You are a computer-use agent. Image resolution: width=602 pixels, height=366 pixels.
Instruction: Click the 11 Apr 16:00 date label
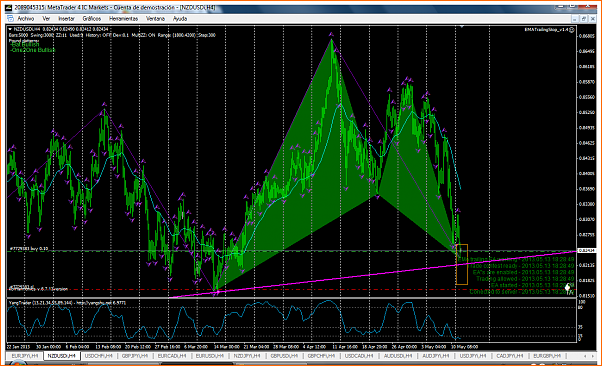click(x=346, y=346)
